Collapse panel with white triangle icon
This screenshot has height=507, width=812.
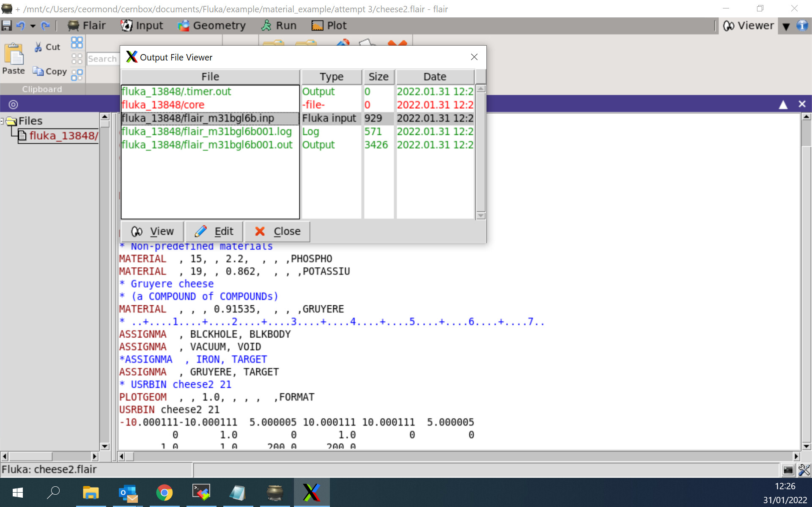click(783, 104)
